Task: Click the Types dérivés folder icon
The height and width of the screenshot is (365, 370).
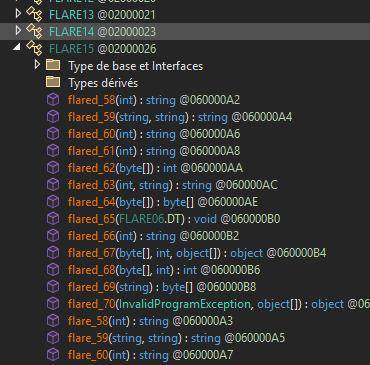Action: (x=53, y=82)
